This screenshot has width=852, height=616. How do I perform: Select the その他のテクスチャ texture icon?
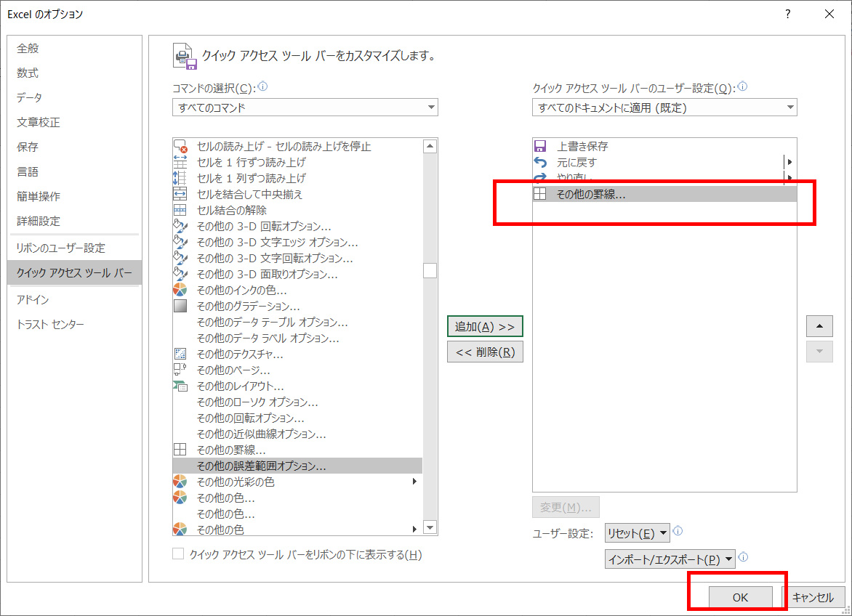[180, 354]
